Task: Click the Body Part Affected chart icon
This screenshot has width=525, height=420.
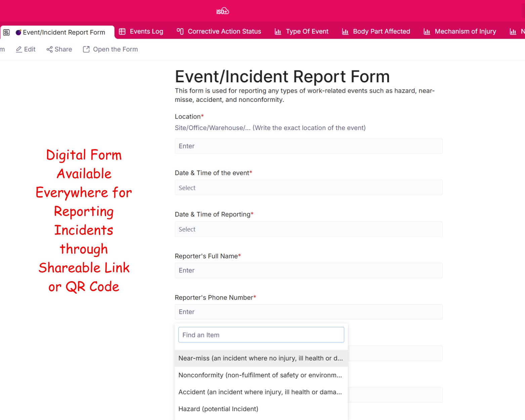Action: coord(345,32)
